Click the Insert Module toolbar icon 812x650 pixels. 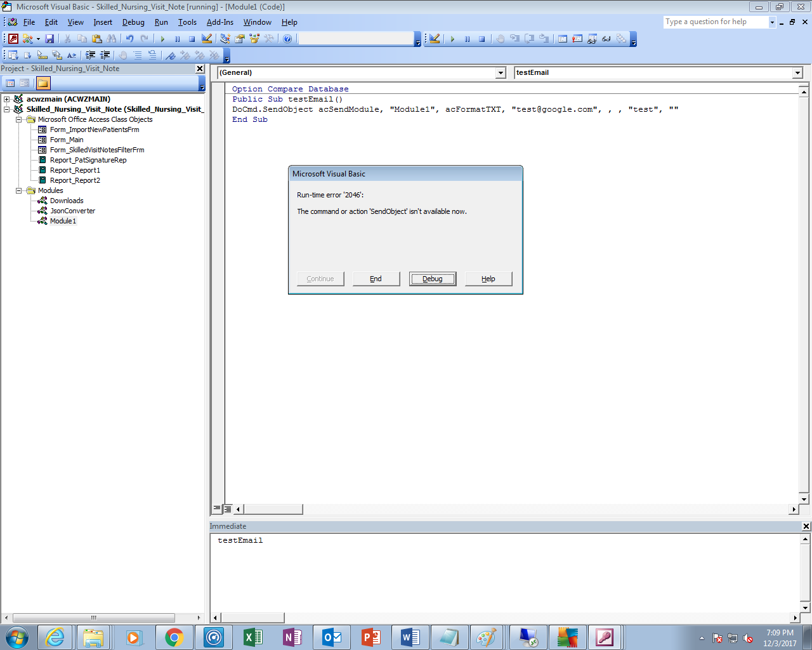[27, 39]
